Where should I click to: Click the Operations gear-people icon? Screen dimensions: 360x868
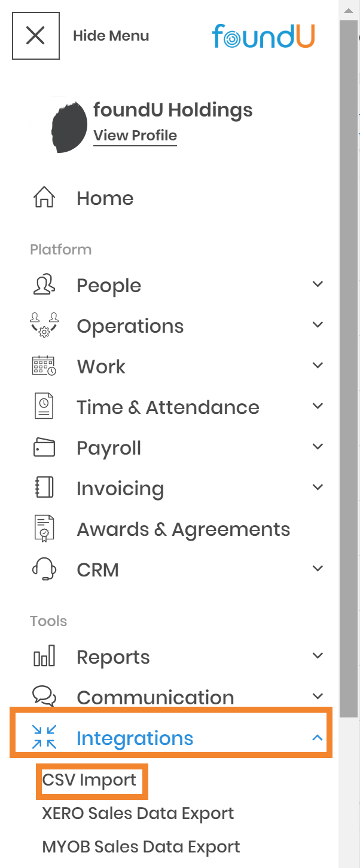point(44,326)
